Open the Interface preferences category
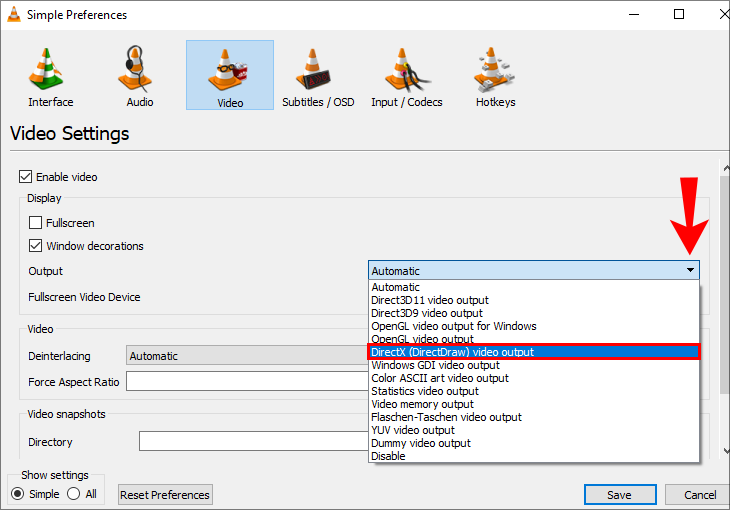 click(x=50, y=76)
